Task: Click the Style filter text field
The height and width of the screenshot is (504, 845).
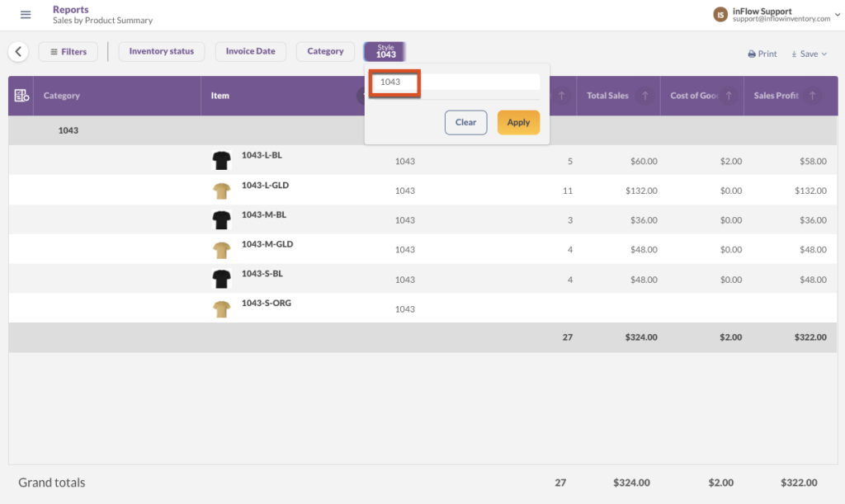Action: point(456,82)
